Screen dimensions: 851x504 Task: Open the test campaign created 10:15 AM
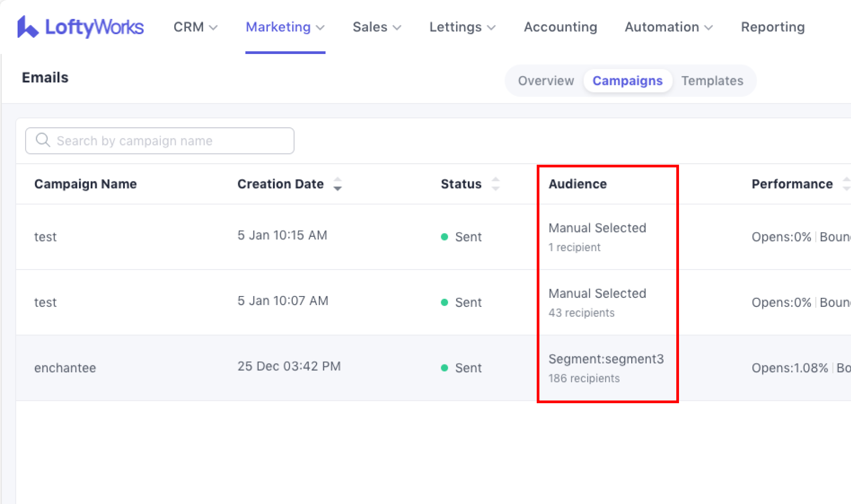click(x=45, y=237)
